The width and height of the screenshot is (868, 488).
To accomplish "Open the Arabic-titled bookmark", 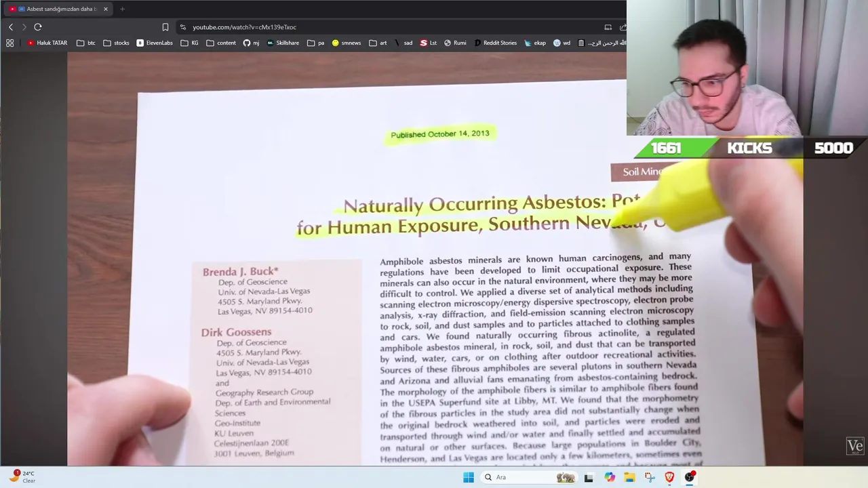I will pos(601,43).
